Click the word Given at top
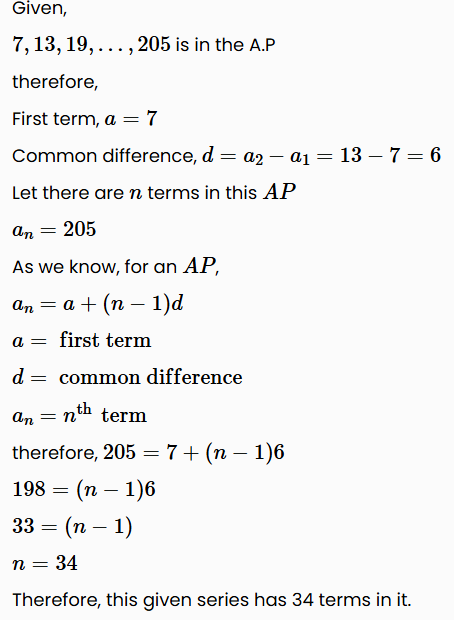Image resolution: width=454 pixels, height=620 pixels. (x=40, y=9)
